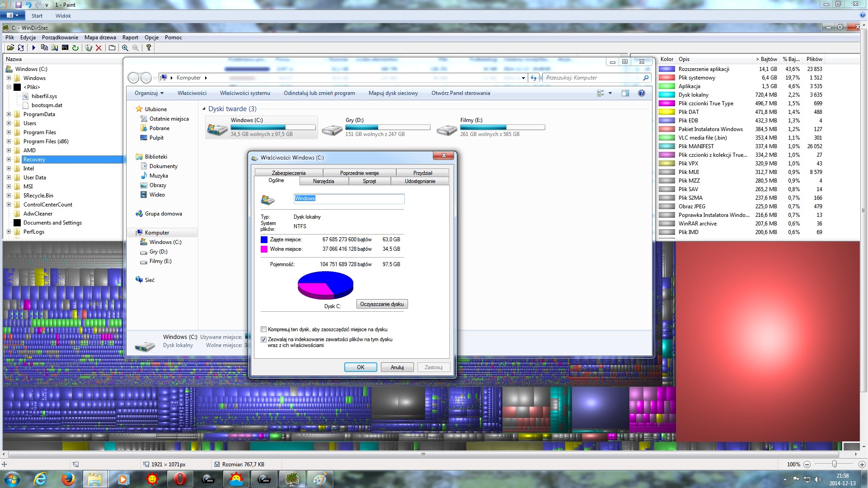Collapse the <Pliki> node in the WinDirStat tree
The image size is (868, 488).
[x=9, y=87]
